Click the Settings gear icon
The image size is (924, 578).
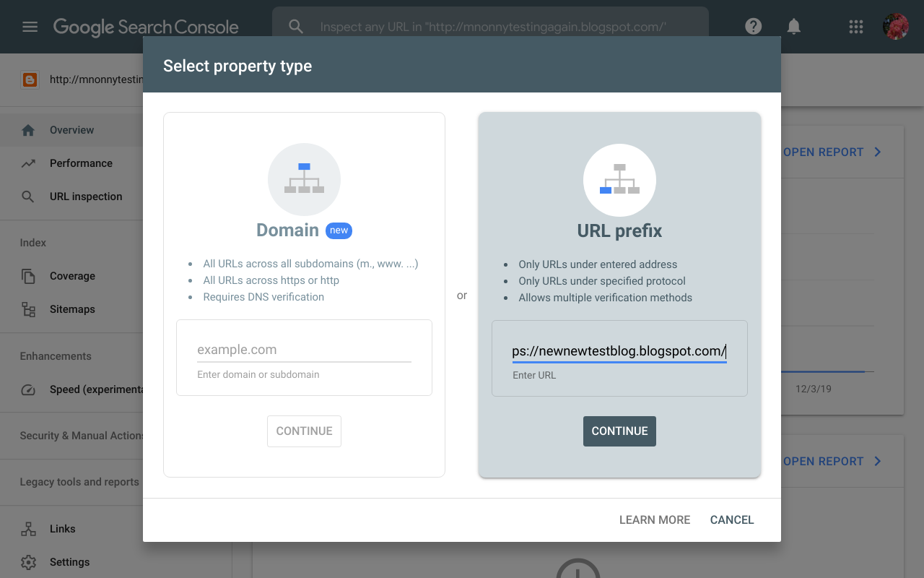coord(28,562)
